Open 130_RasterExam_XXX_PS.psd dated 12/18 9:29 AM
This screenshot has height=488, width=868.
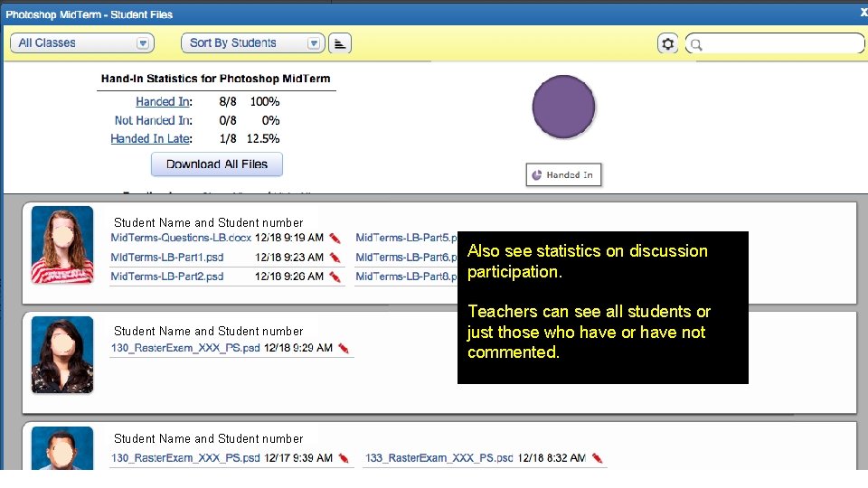coord(185,348)
